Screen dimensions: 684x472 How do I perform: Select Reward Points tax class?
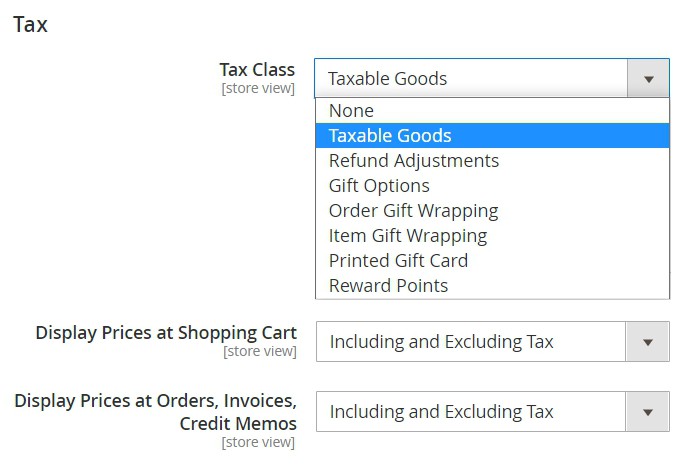pyautogui.click(x=388, y=286)
